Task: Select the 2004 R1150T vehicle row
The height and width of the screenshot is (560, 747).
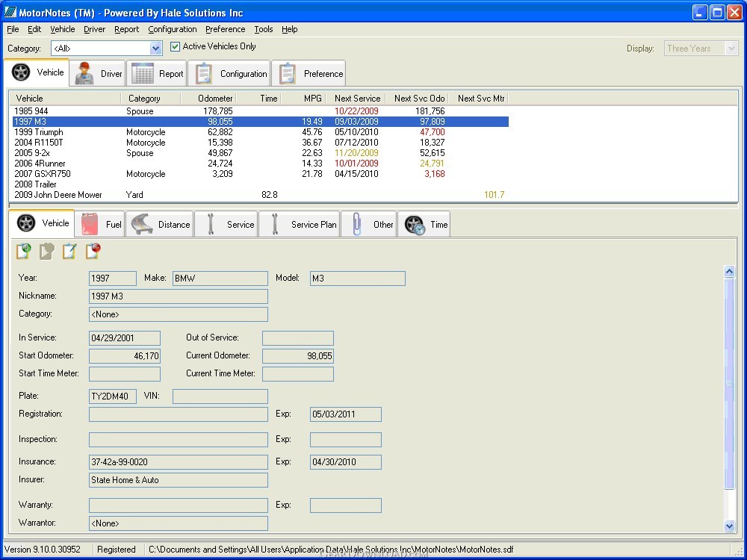Action: (261, 143)
